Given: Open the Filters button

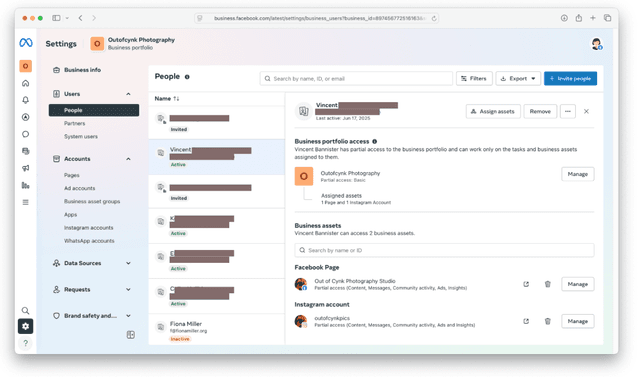Looking at the screenshot, I should [474, 79].
